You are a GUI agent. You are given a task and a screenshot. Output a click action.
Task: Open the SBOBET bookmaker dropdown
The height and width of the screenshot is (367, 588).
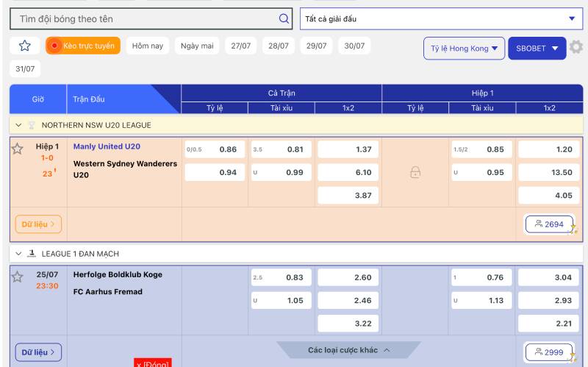[x=537, y=49]
